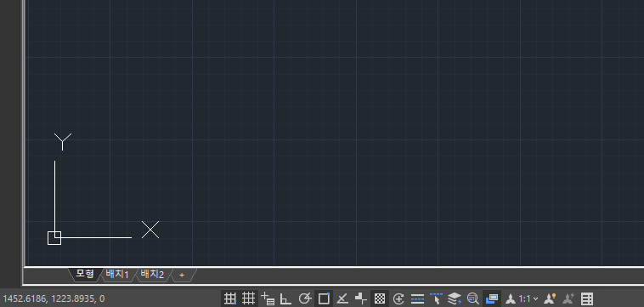
Task: Open the 배치1 layout tab
Action: click(117, 275)
